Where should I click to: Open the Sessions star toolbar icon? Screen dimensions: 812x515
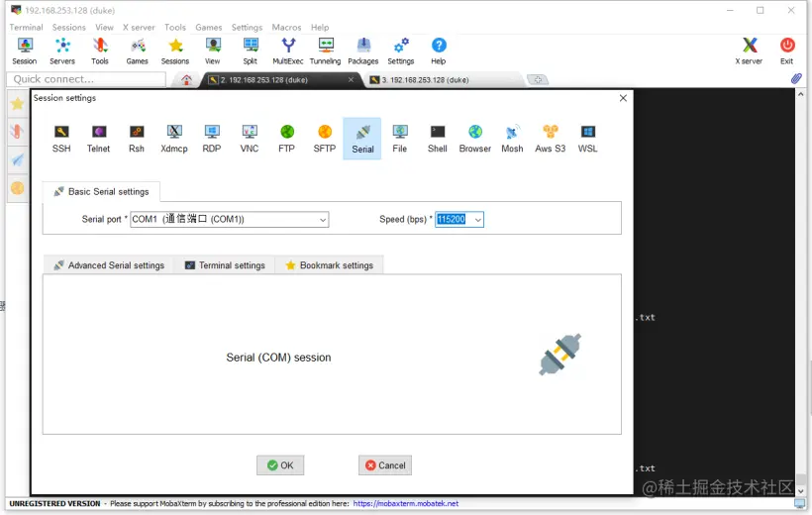[175, 51]
